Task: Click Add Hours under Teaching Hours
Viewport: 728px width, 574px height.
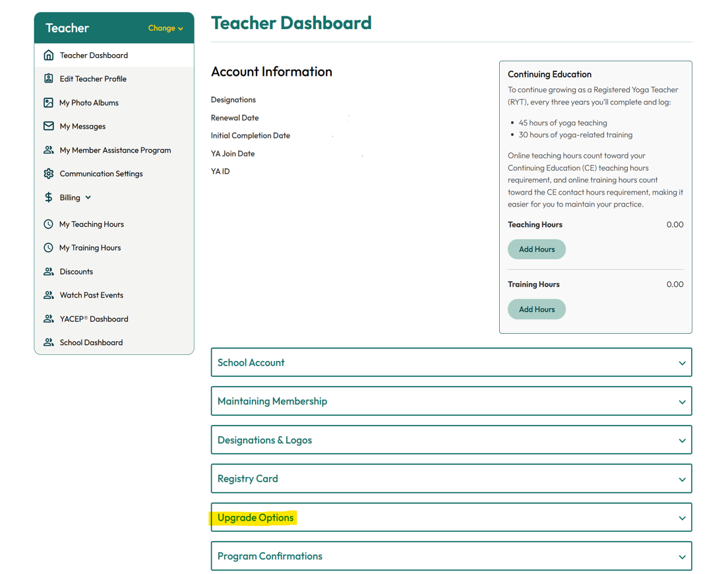Action: (x=537, y=249)
